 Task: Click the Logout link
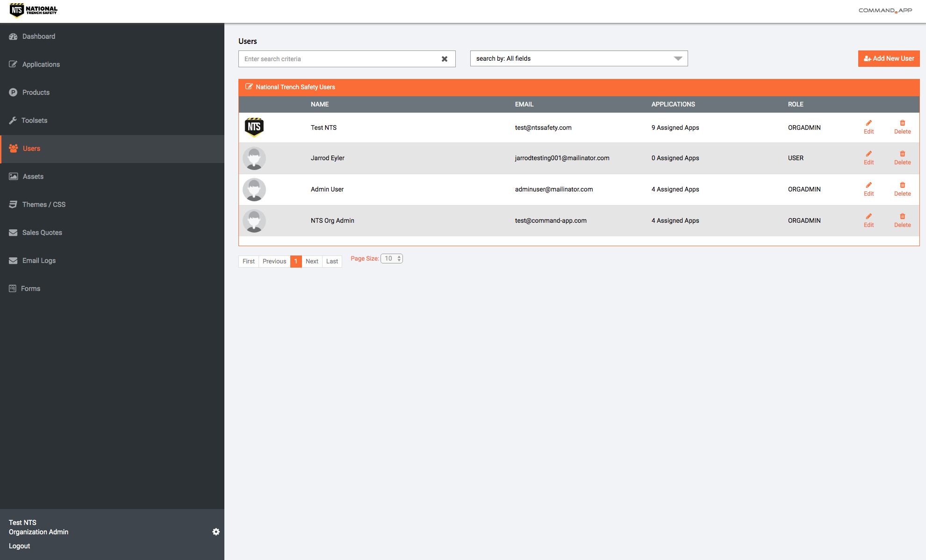click(19, 546)
